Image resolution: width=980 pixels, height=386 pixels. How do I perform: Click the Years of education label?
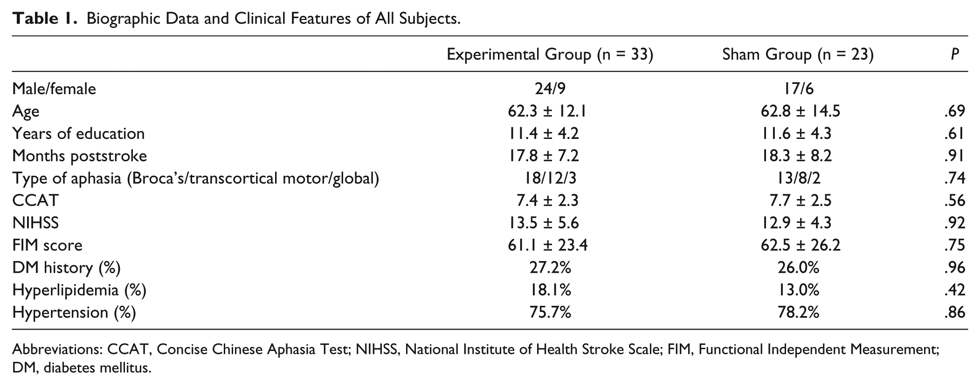[x=78, y=133]
